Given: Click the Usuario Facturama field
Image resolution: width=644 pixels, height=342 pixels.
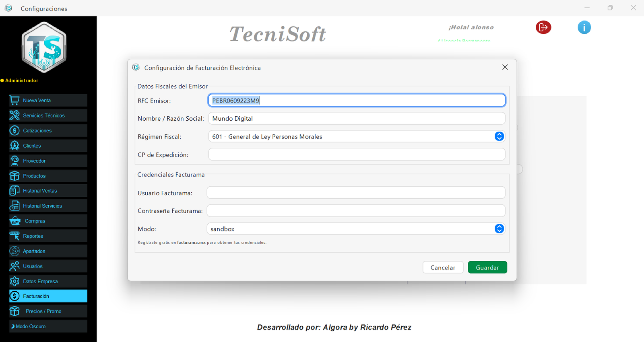Looking at the screenshot, I should (x=356, y=192).
